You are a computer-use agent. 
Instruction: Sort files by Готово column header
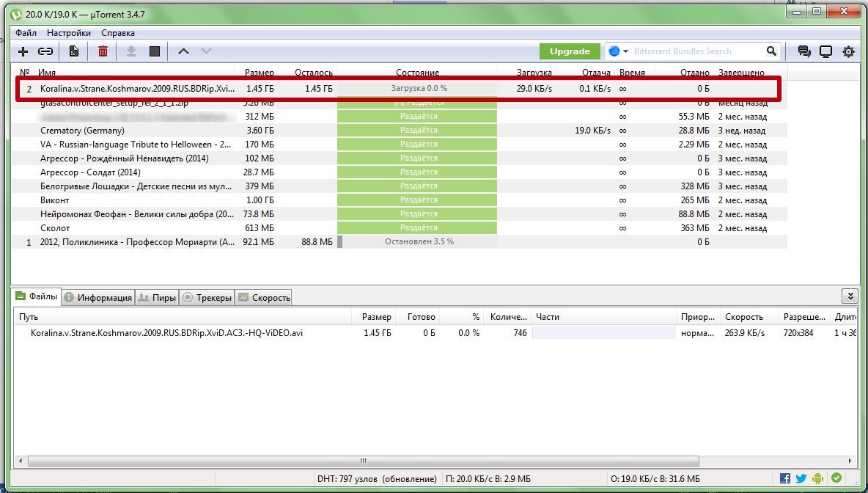click(x=422, y=317)
